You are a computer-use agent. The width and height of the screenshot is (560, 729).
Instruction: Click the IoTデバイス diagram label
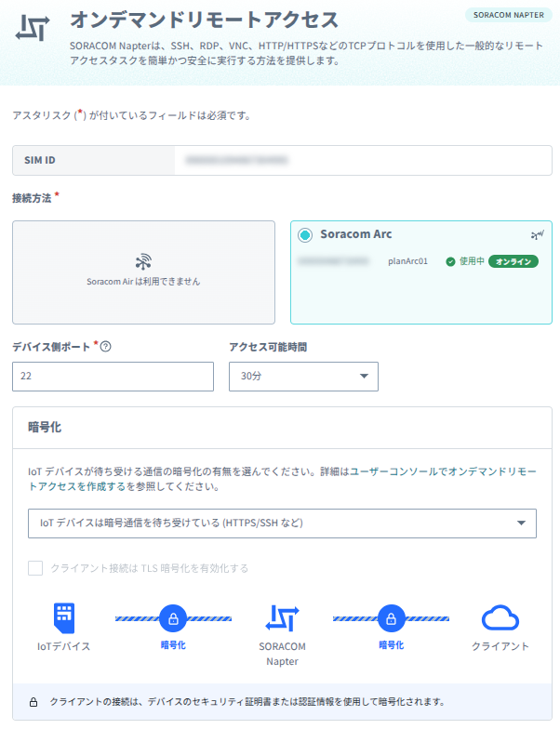63,647
